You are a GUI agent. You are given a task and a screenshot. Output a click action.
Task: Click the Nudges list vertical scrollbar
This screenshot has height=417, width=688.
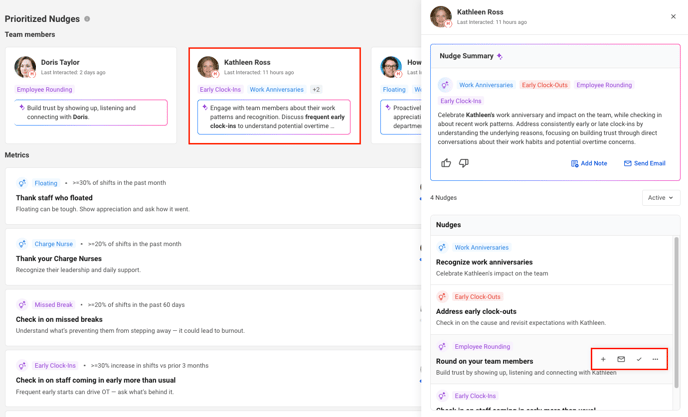677,290
